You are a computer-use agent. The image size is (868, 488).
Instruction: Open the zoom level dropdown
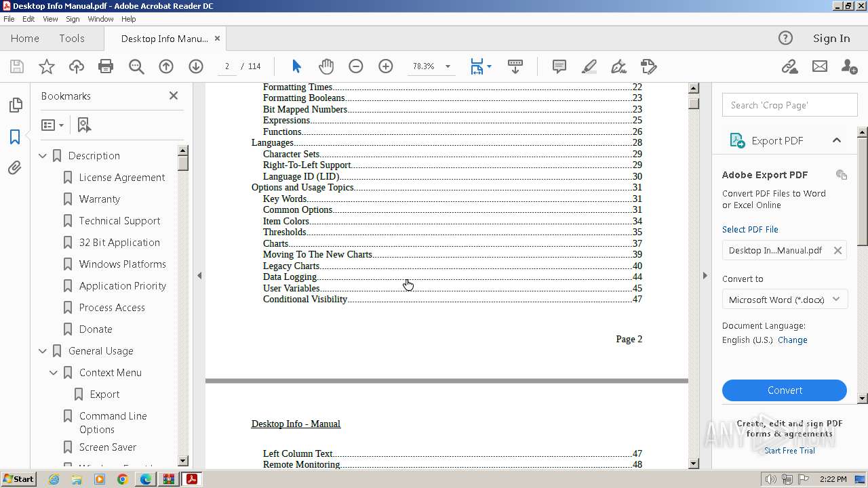(448, 66)
